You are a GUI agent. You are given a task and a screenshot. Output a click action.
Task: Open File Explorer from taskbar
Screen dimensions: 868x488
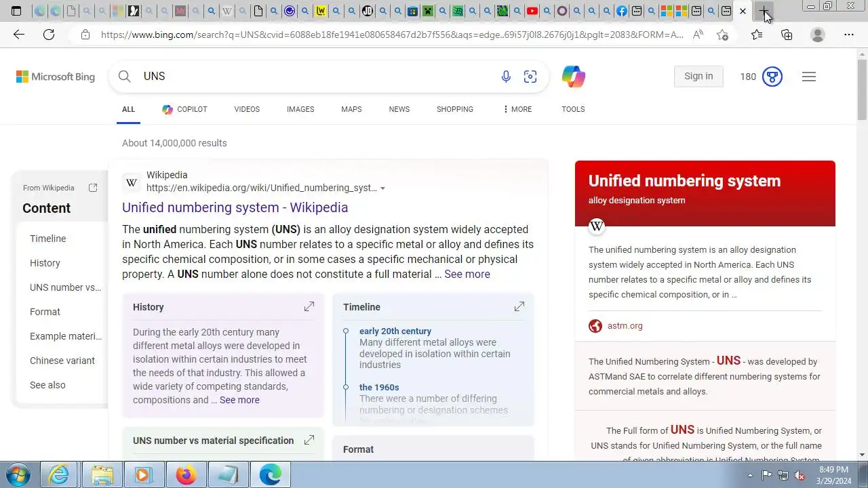click(x=102, y=474)
